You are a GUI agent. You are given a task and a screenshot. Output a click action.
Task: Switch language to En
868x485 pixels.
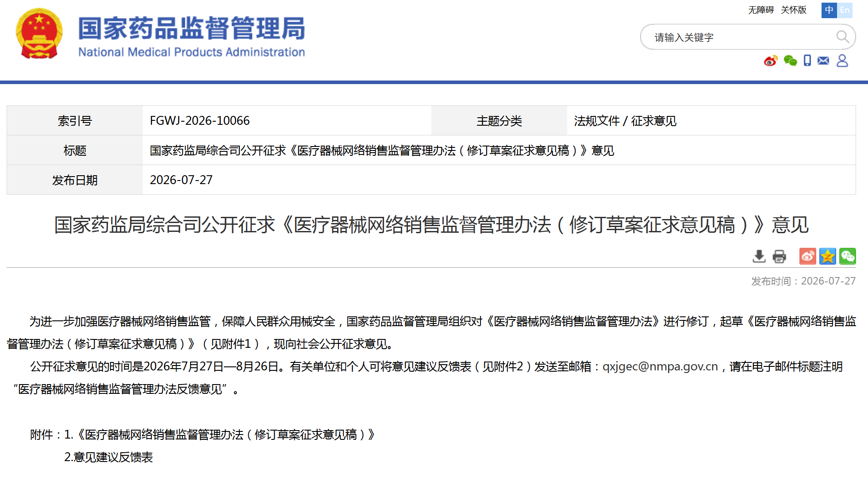[x=845, y=10]
